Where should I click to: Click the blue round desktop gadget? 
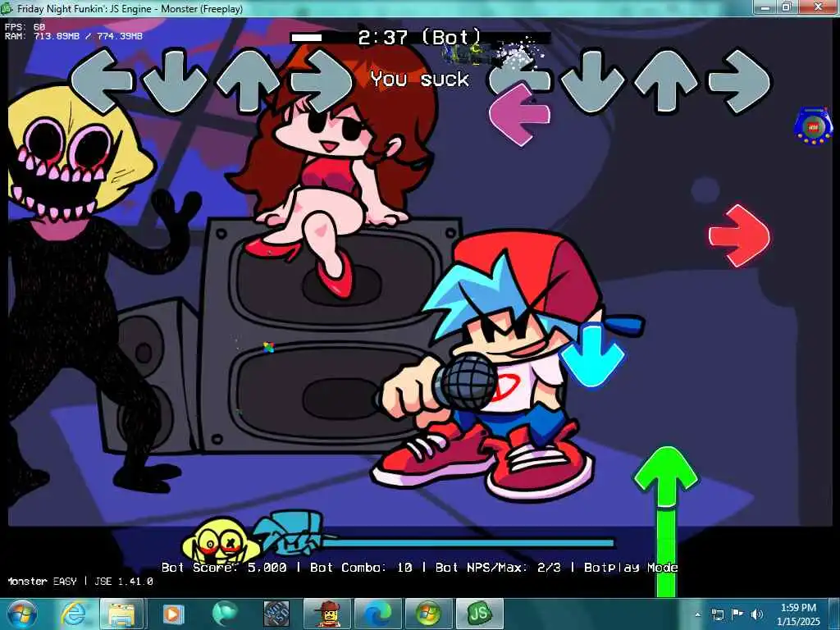(813, 126)
